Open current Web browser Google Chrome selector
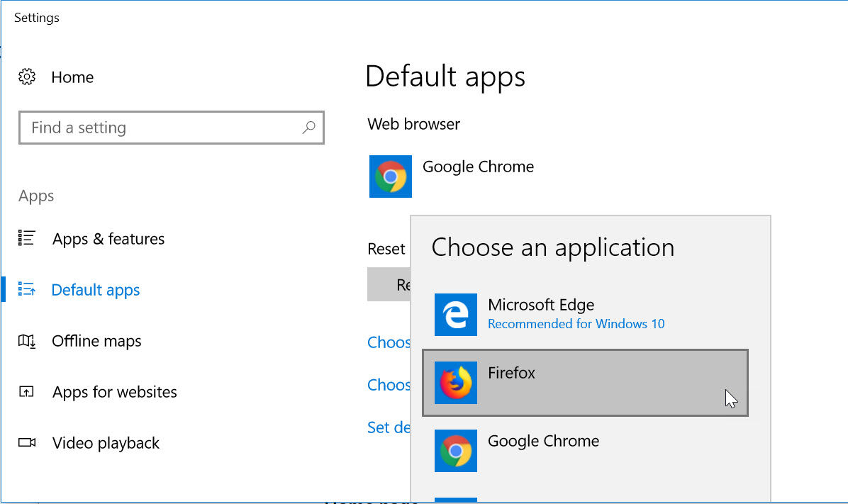This screenshot has width=848, height=504. [x=452, y=177]
